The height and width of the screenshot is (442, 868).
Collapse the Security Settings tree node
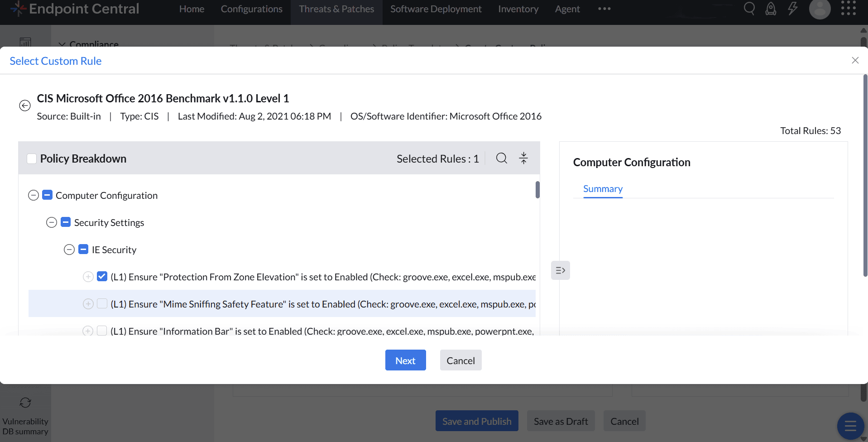click(x=52, y=222)
